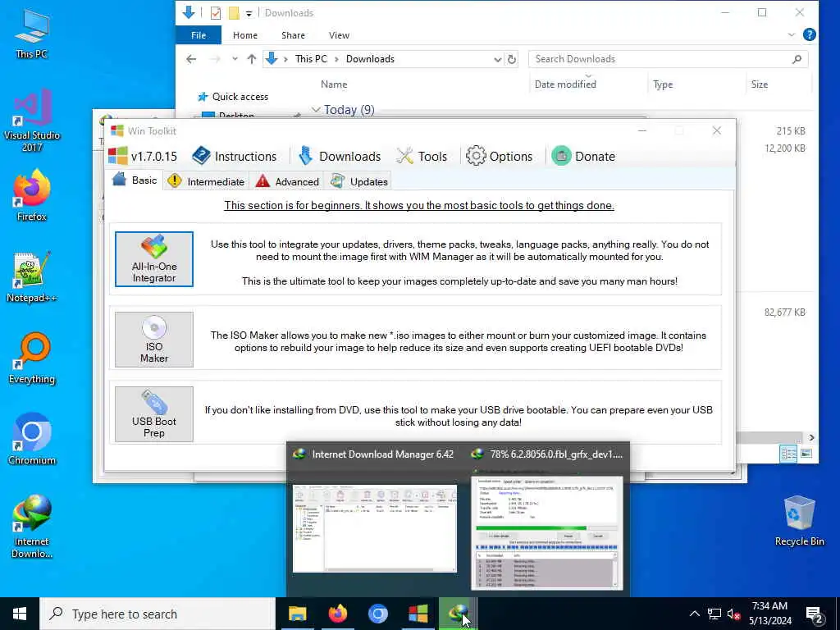Open the USB Boot Prep tool
Screen dimensions: 840x630
coord(153,414)
